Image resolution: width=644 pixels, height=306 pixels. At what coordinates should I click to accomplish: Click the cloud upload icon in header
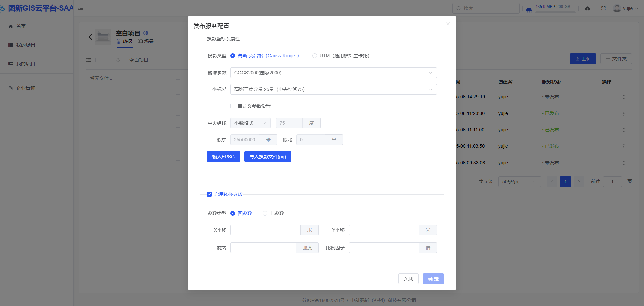[588, 8]
